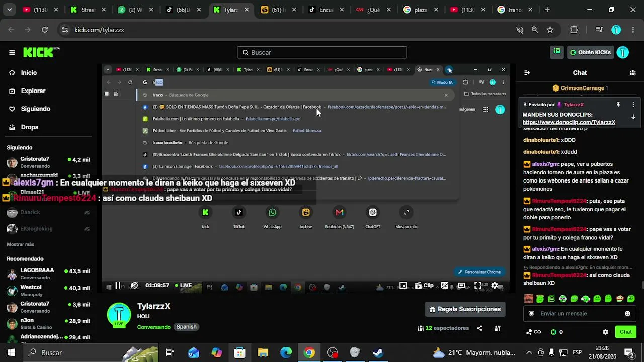The width and height of the screenshot is (644, 362).
Task: Open chat settings gear
Action: point(605,332)
